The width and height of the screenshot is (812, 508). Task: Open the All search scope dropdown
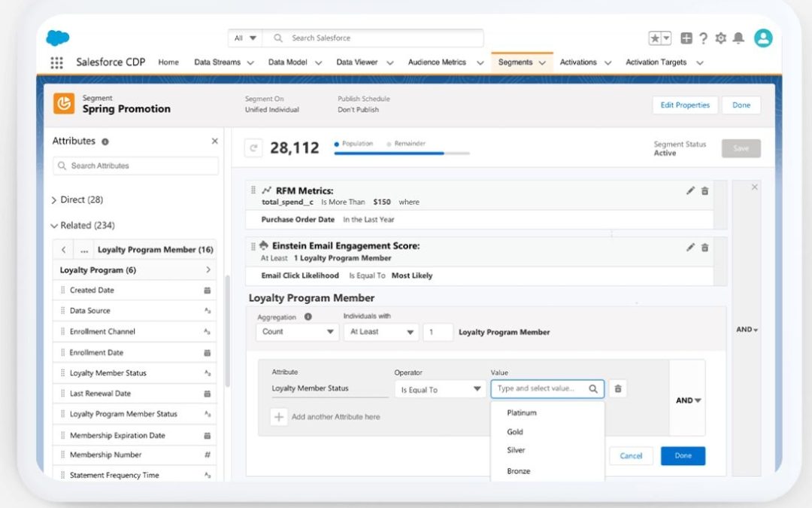click(245, 38)
